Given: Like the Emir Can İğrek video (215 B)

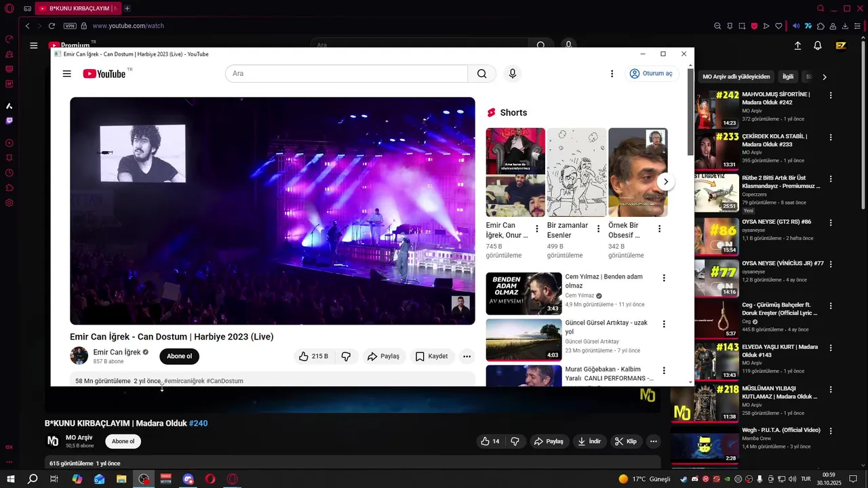Looking at the screenshot, I should [313, 356].
